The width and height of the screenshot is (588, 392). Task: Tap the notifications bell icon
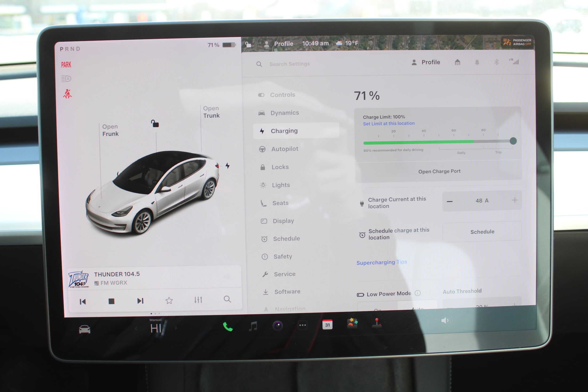coord(477,62)
